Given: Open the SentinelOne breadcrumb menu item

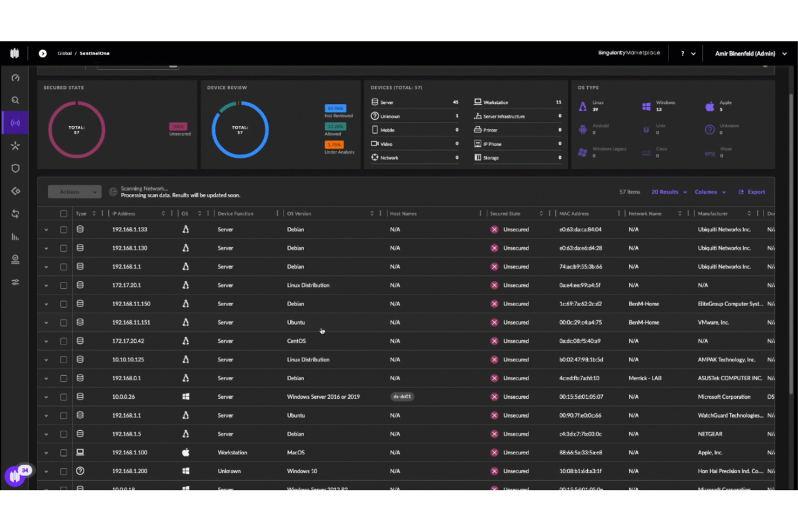Looking at the screenshot, I should coord(94,53).
